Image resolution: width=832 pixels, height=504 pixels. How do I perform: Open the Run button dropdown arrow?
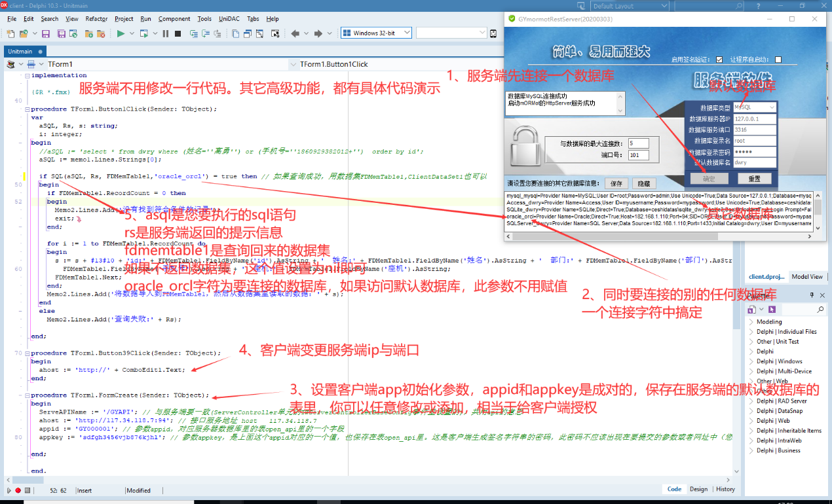[x=132, y=33]
